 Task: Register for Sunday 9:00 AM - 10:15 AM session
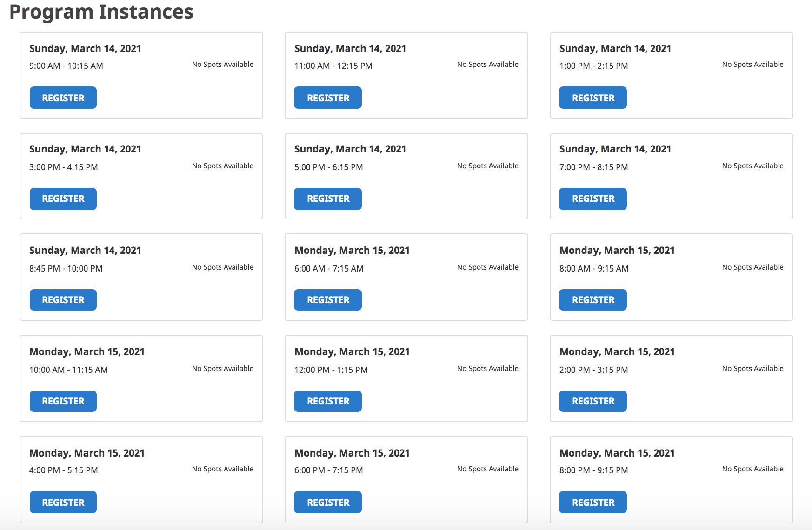pyautogui.click(x=63, y=98)
